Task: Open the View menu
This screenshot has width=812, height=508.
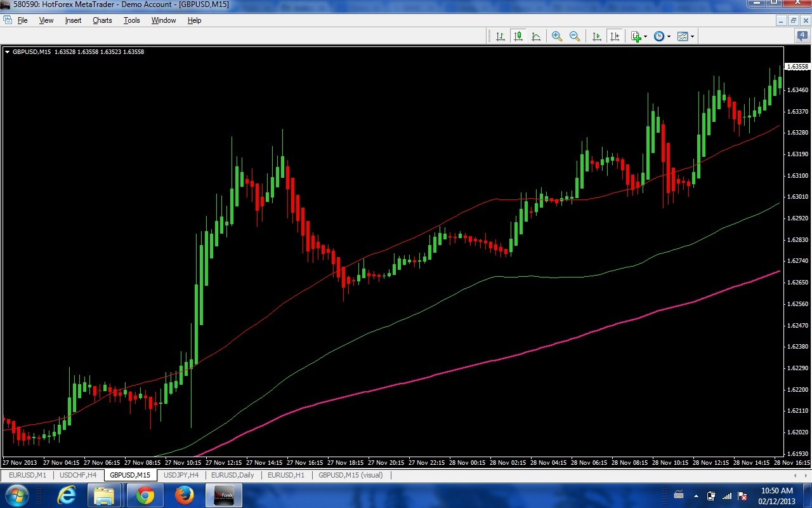Action: click(46, 20)
